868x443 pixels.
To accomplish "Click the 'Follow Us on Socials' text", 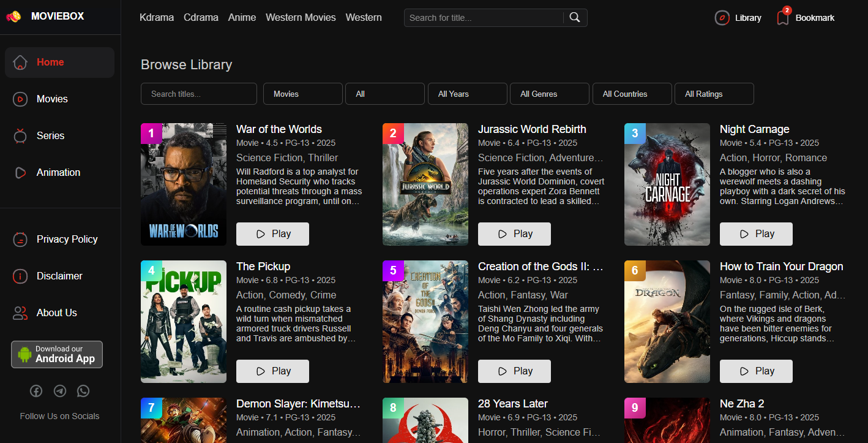I will coord(59,416).
